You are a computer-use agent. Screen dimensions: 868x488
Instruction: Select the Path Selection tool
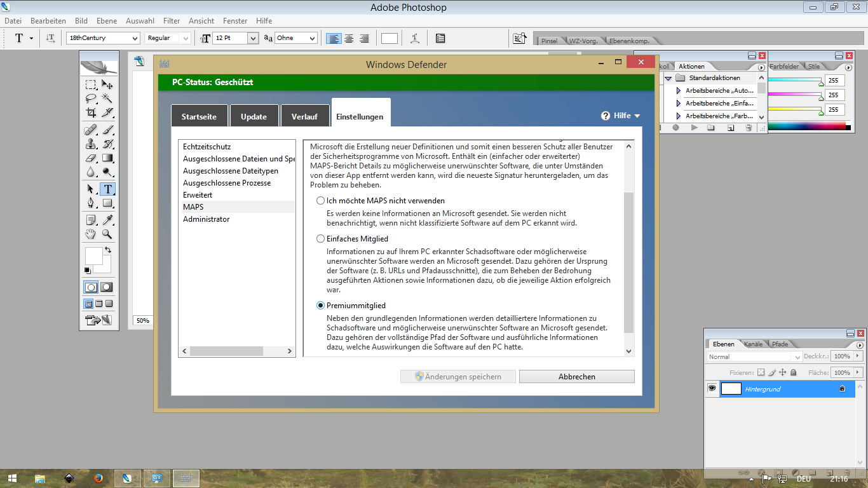point(92,189)
